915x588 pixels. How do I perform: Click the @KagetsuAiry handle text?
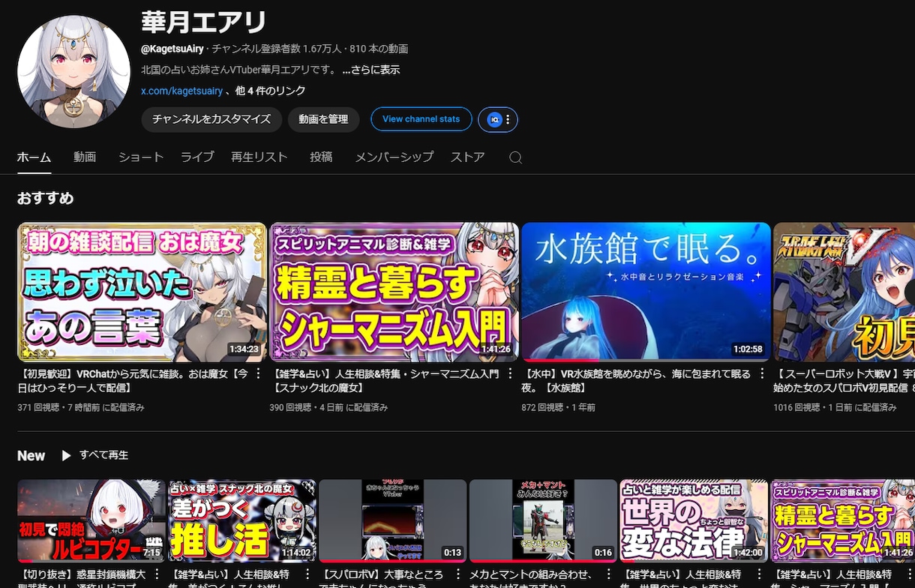pyautogui.click(x=172, y=49)
